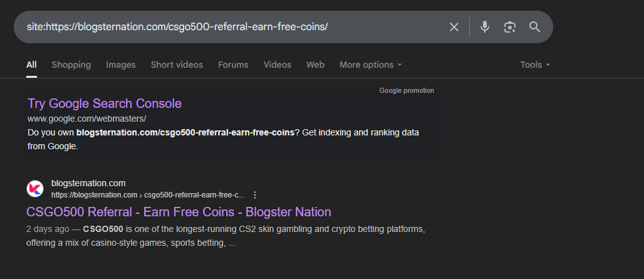
Task: Switch to the Short videos tab
Action: tap(177, 65)
